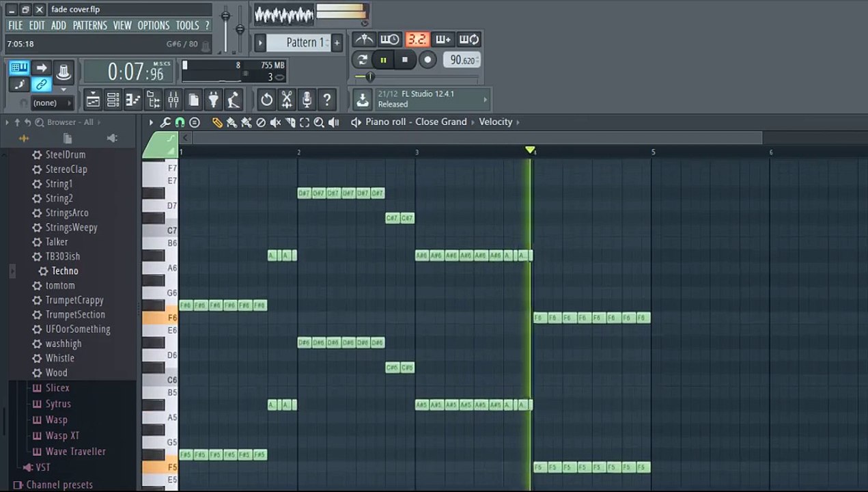Image resolution: width=868 pixels, height=492 pixels.
Task: Add new pattern with plus button
Action: (337, 42)
